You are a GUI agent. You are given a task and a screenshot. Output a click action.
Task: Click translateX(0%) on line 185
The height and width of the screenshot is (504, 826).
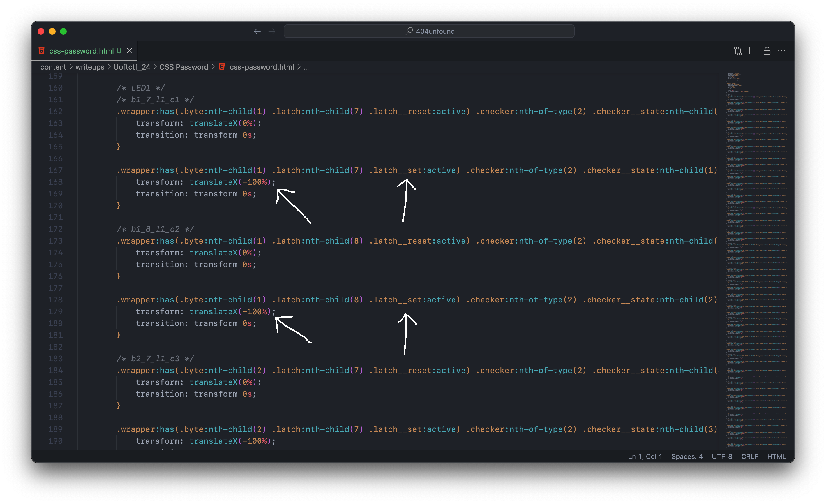(223, 382)
